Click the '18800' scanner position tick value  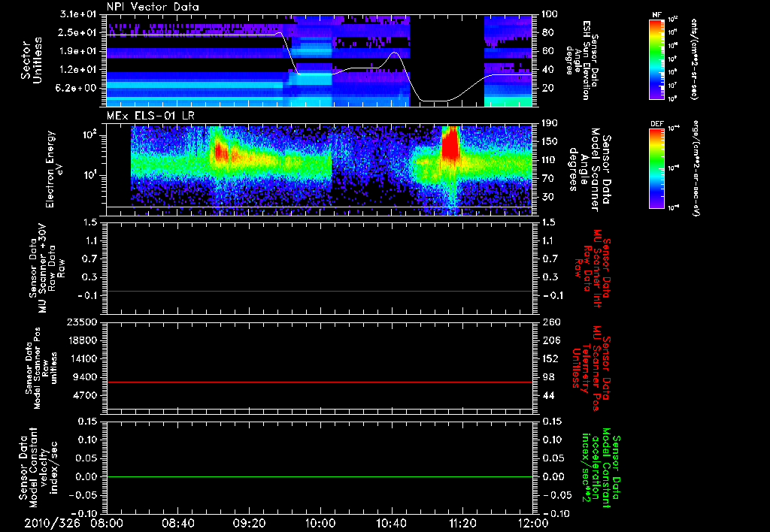82,340
